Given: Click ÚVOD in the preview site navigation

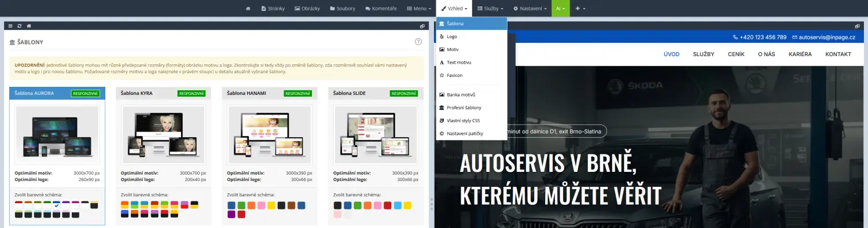Looking at the screenshot, I should (671, 54).
